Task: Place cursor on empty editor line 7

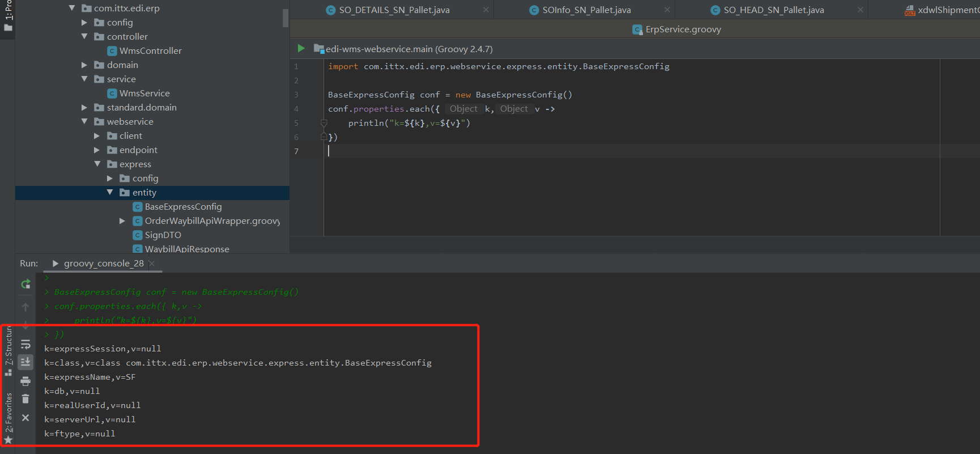Action: (x=633, y=151)
